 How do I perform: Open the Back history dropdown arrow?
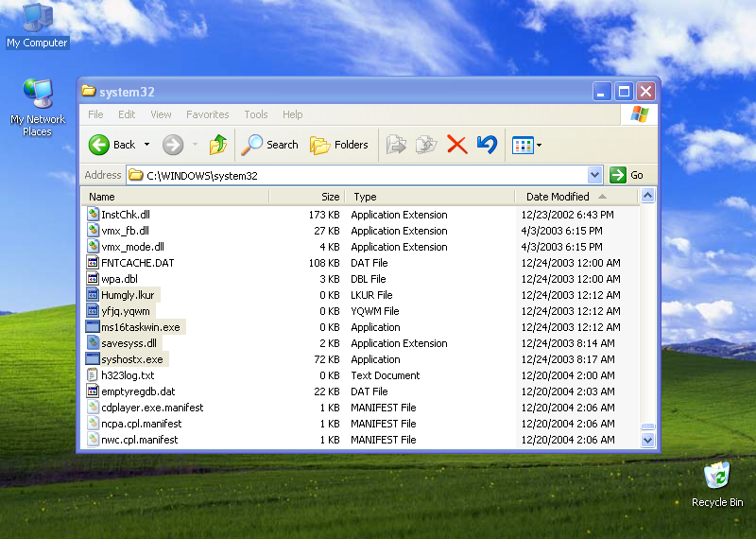[147, 145]
